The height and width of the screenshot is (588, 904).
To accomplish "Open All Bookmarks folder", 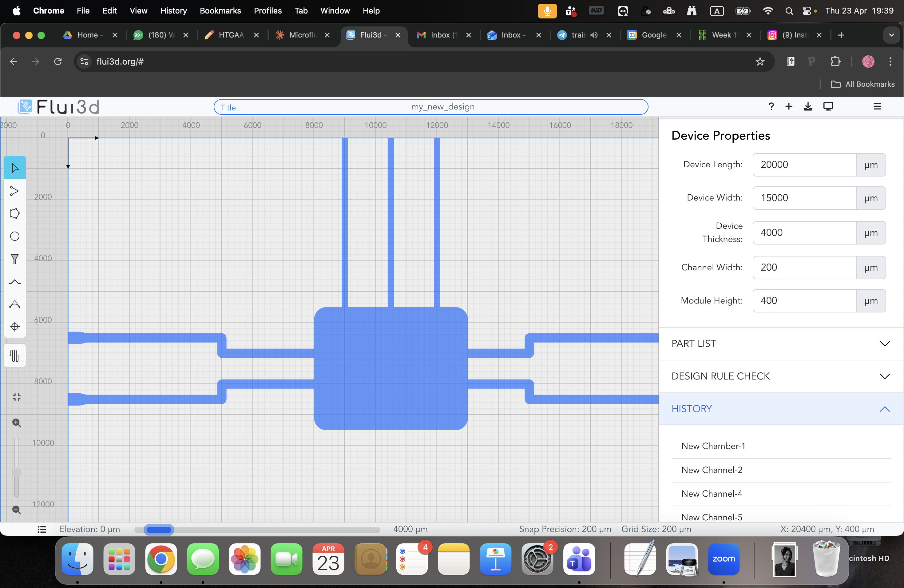I will [862, 84].
